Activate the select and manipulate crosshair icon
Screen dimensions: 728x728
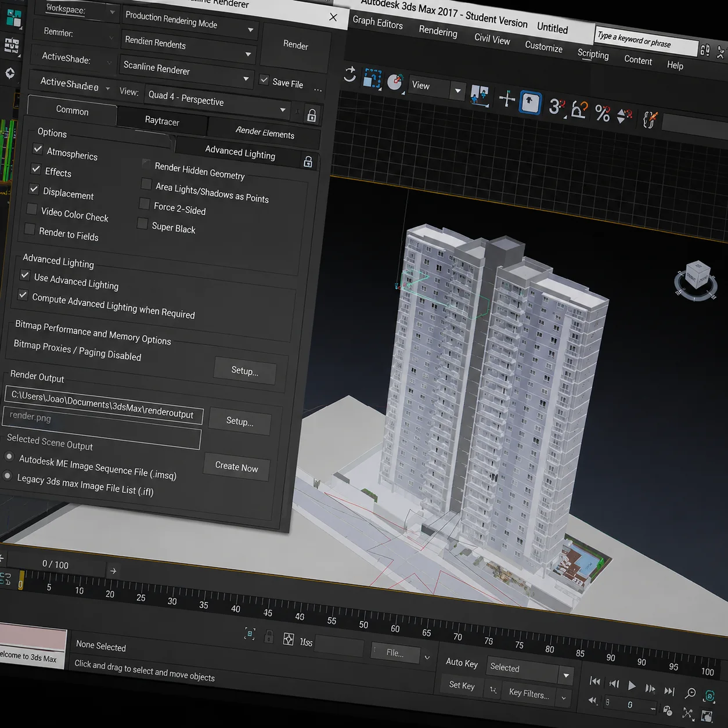(x=507, y=99)
